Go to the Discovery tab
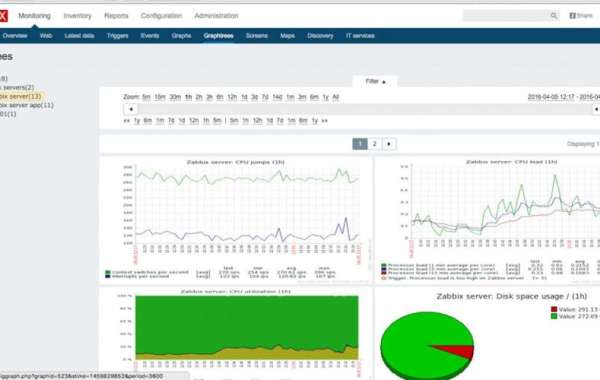This screenshot has width=600, height=380. pyautogui.click(x=320, y=36)
